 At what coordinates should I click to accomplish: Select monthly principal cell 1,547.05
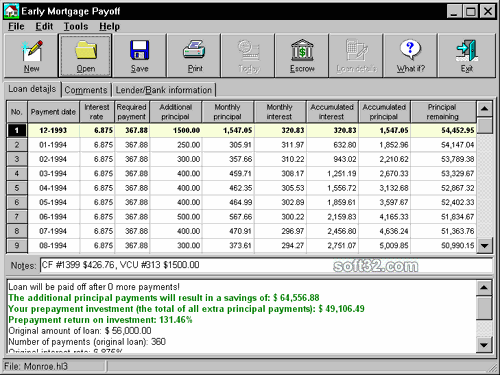coord(228,130)
